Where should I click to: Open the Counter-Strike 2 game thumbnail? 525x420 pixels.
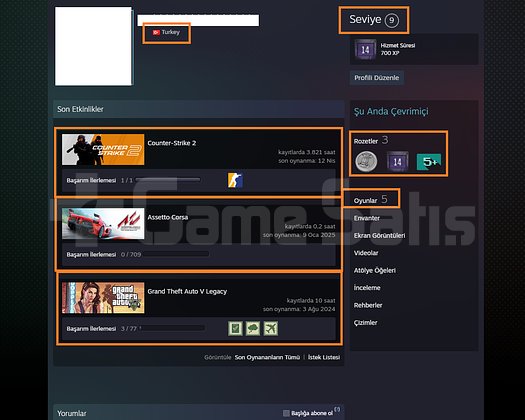click(x=103, y=149)
